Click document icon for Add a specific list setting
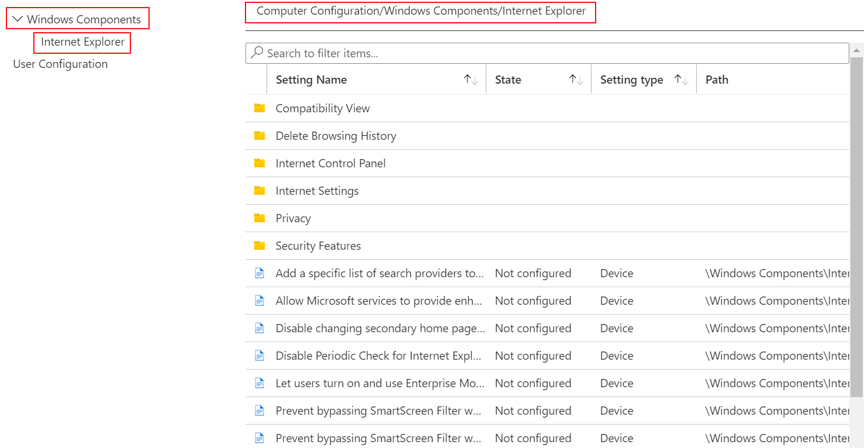The height and width of the screenshot is (448, 868). pos(260,273)
